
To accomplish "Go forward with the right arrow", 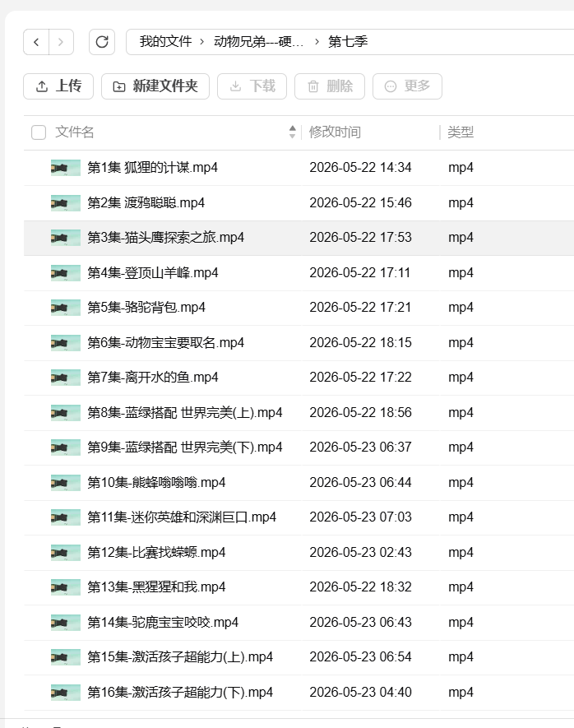I will [x=61, y=42].
